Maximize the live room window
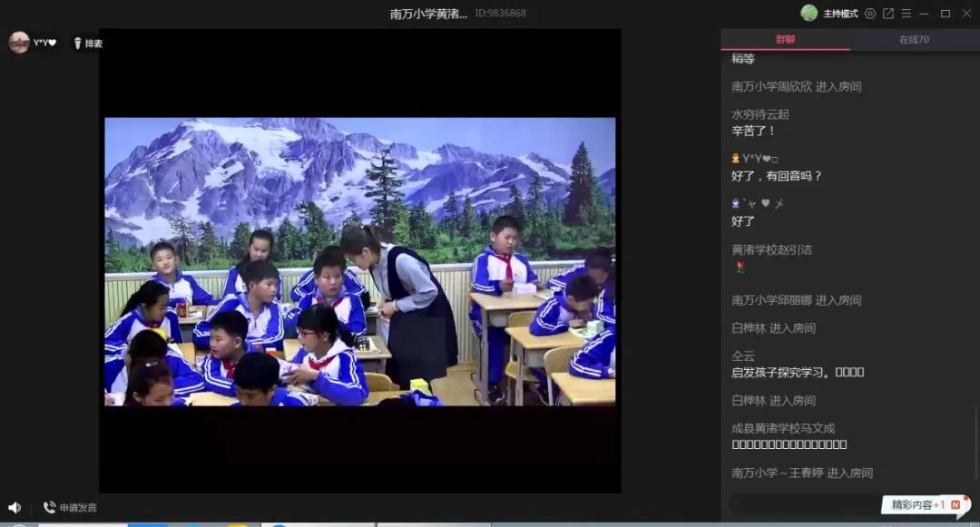 [x=946, y=14]
